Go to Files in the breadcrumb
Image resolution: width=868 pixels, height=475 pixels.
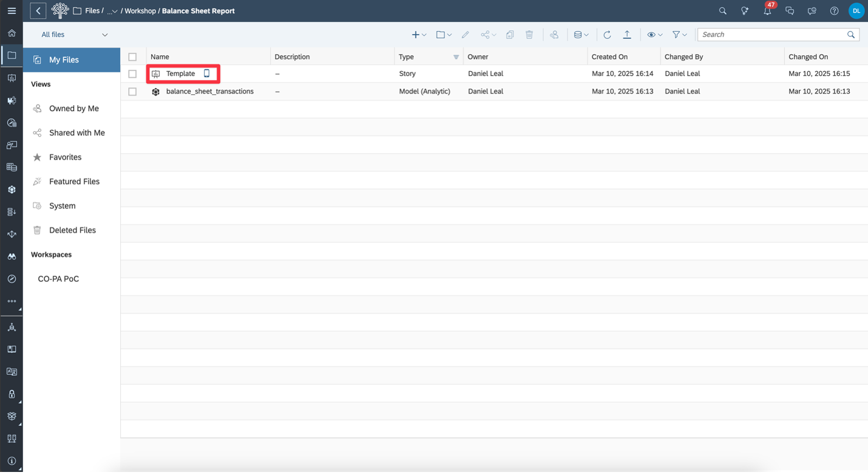click(92, 11)
